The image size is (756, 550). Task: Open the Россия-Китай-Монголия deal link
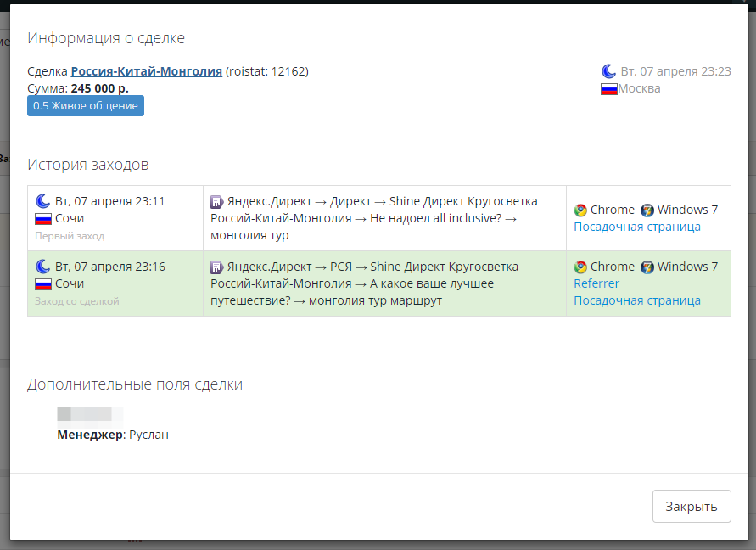[x=146, y=71]
